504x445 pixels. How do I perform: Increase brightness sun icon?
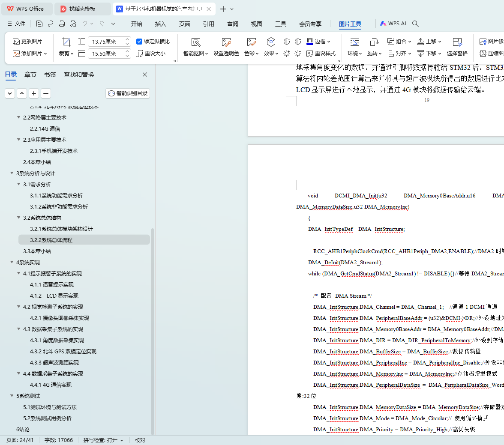[x=286, y=54]
